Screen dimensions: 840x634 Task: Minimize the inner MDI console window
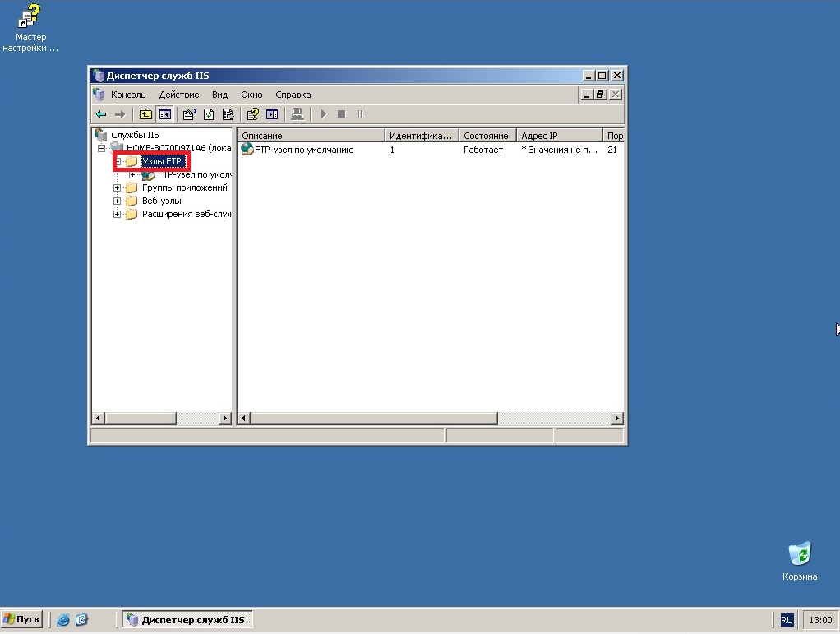click(587, 95)
